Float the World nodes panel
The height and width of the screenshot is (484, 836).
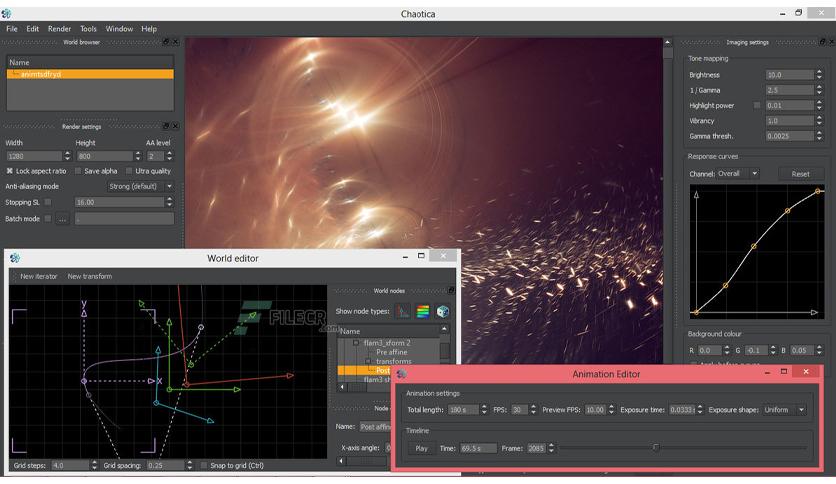451,290
